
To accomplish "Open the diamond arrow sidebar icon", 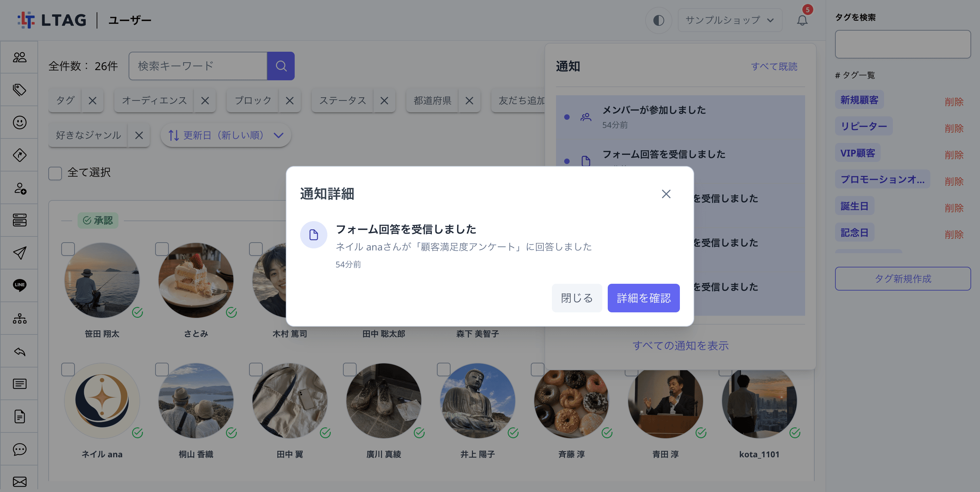I will tap(19, 155).
